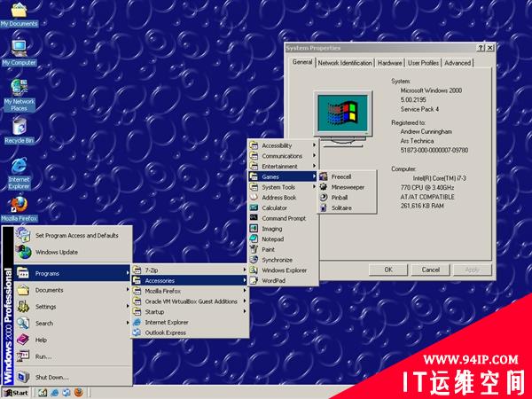Select the Recycle Bin desktop icon

19,130
